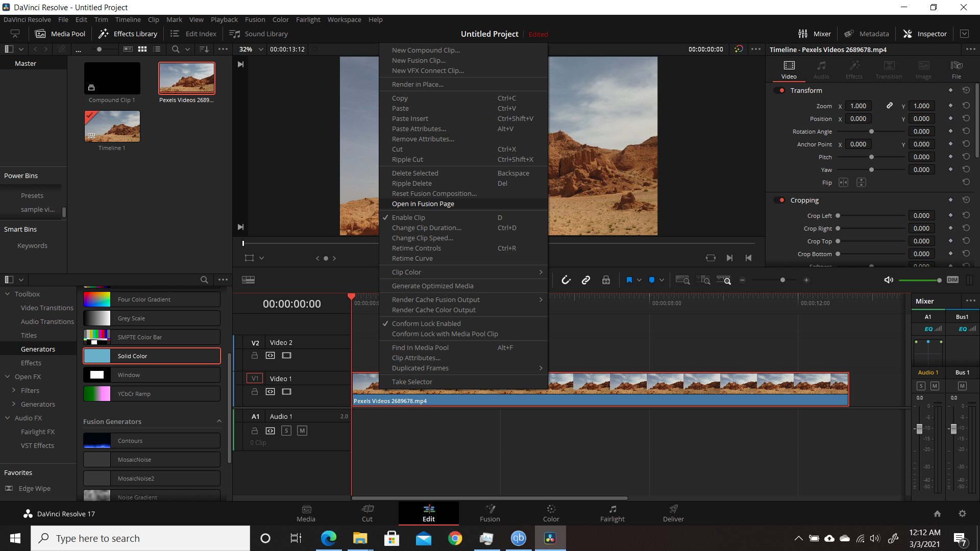Select Open in Fusion Page

tap(463, 204)
